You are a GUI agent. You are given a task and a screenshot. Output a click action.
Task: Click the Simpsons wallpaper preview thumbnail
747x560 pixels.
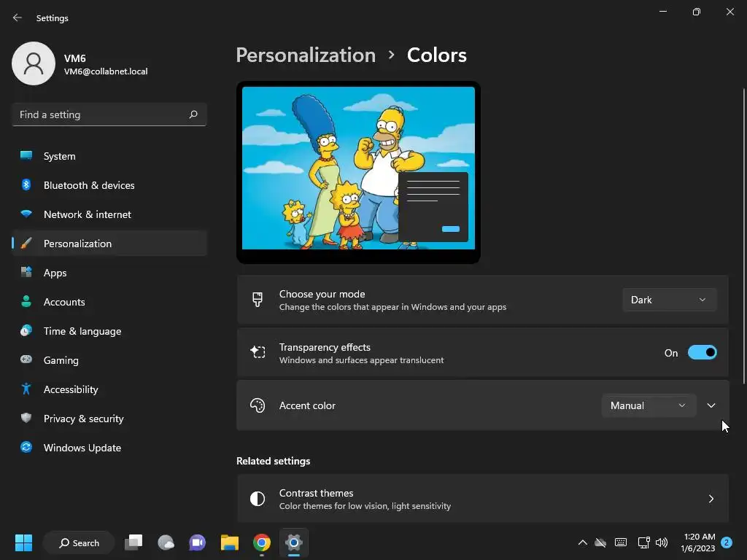[358, 172]
